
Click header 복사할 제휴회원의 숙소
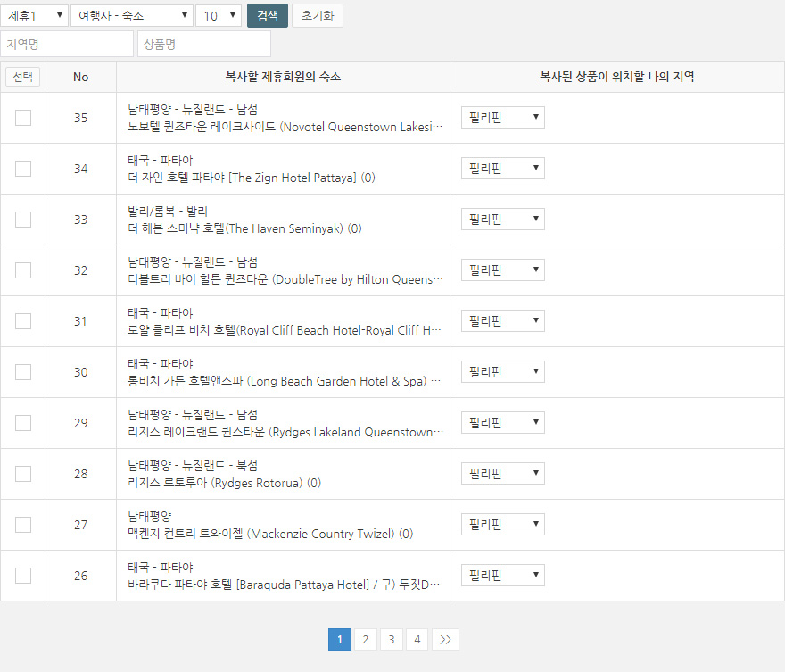click(283, 77)
